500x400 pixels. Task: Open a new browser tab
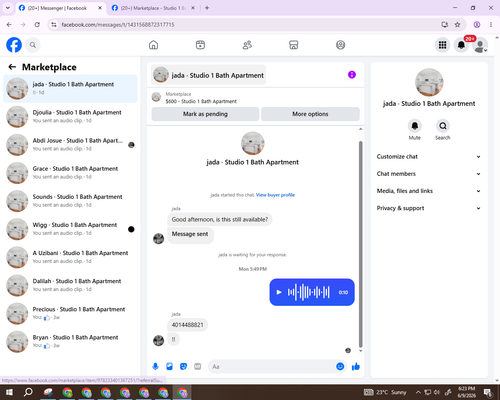207,8
